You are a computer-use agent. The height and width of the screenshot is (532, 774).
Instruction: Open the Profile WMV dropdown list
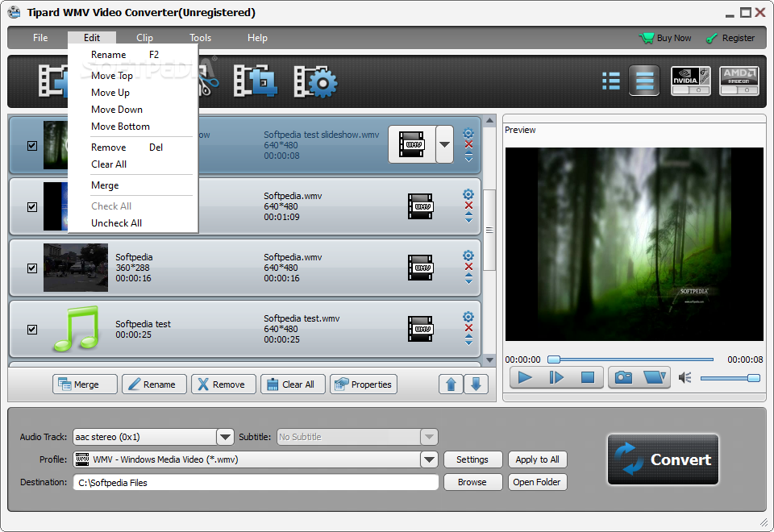tap(429, 459)
